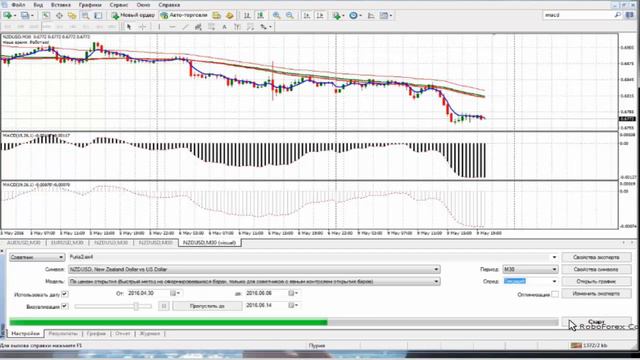Viewport: 640px width, 360px height.
Task: Open the Indicators list icon
Action: (x=336, y=15)
